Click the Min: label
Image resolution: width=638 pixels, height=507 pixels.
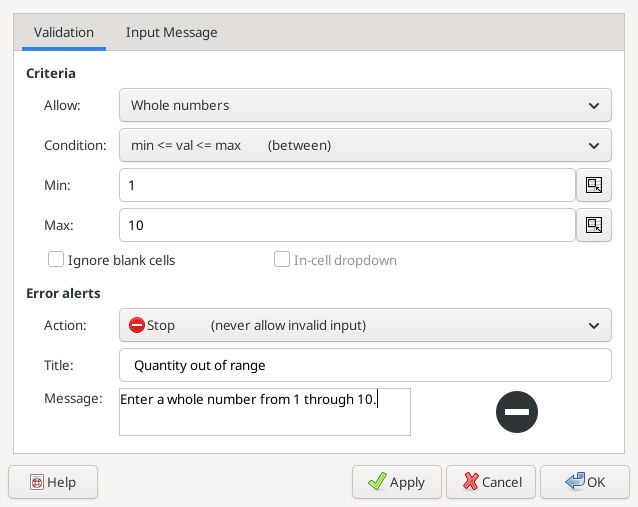[x=57, y=185]
